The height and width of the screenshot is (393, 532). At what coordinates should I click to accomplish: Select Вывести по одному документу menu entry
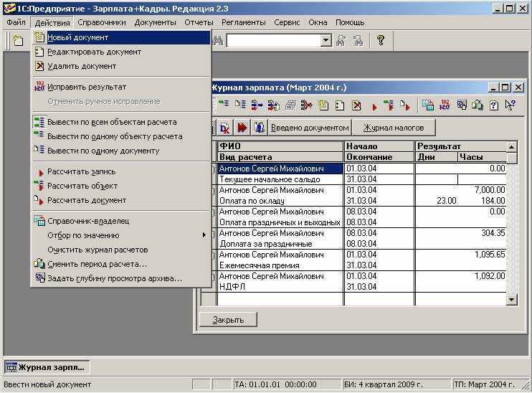tap(121, 151)
